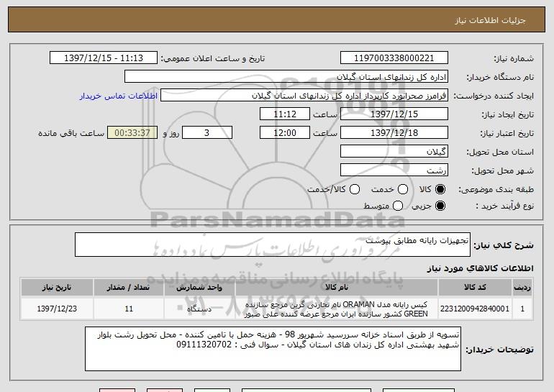This screenshot has height=392, width=554.
Task: Click row number 1 cell
Action: coord(522,309)
